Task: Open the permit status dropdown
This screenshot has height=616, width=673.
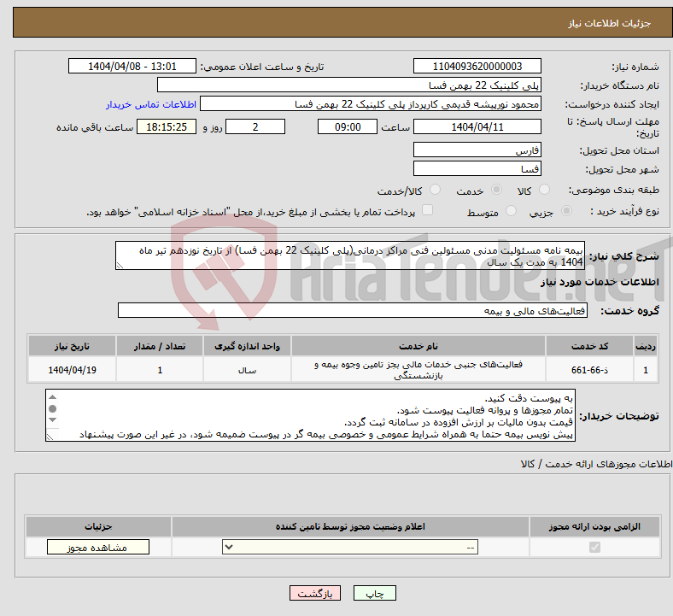Action: click(350, 547)
